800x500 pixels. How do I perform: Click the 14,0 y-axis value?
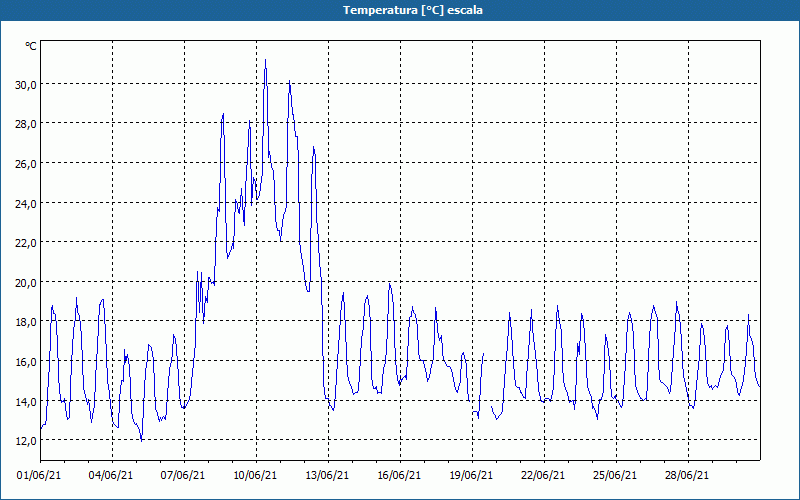point(26,402)
